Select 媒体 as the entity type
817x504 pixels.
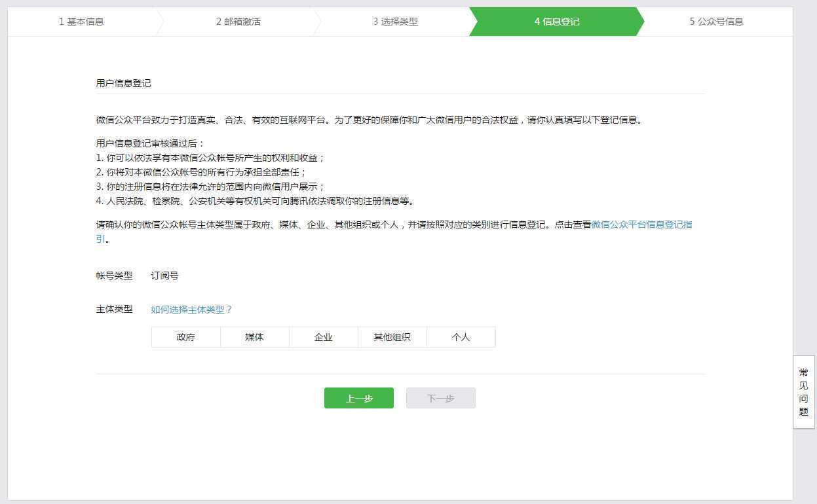(254, 336)
